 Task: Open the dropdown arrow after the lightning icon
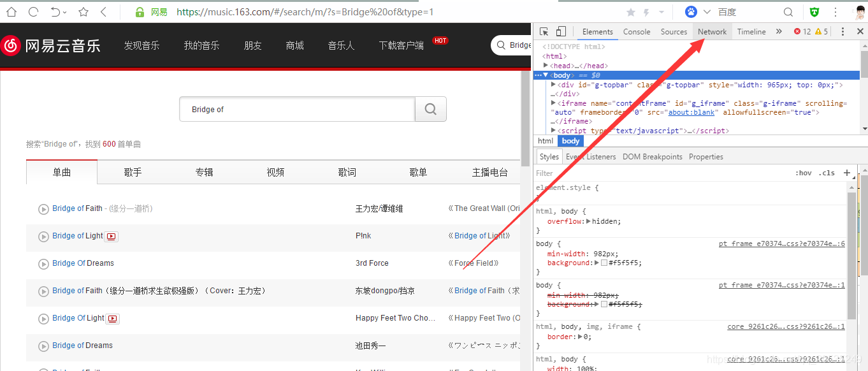pos(662,12)
